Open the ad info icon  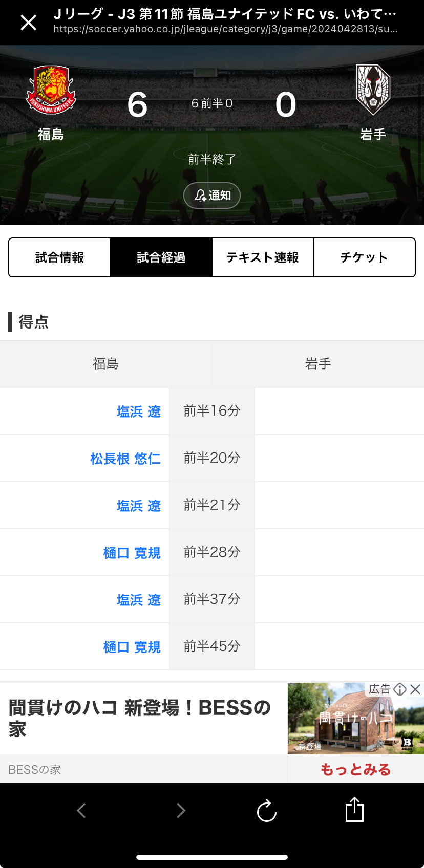click(x=400, y=689)
